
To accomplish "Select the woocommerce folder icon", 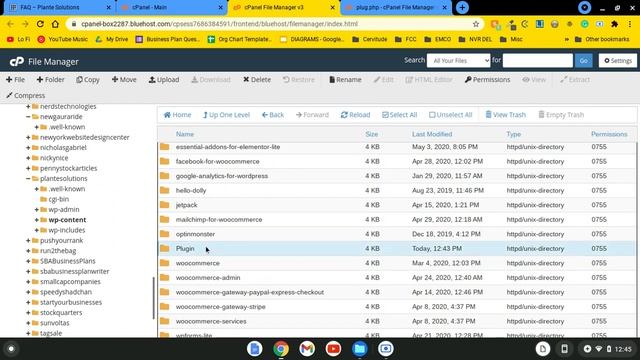I will [x=164, y=263].
